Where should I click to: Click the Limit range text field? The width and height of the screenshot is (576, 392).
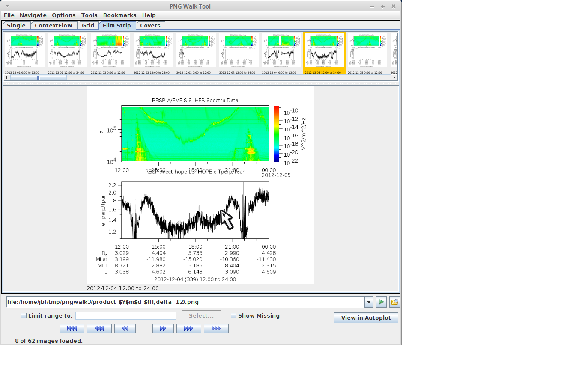125,315
